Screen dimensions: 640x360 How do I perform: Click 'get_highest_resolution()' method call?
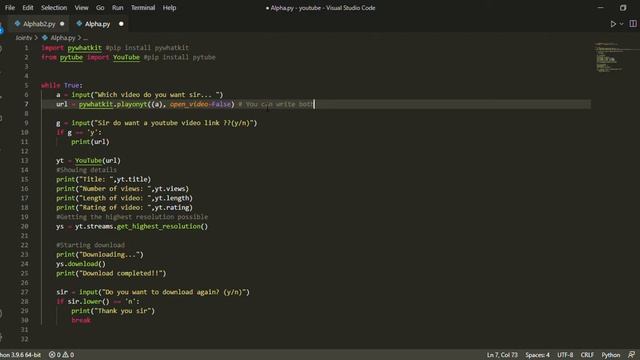(162, 226)
